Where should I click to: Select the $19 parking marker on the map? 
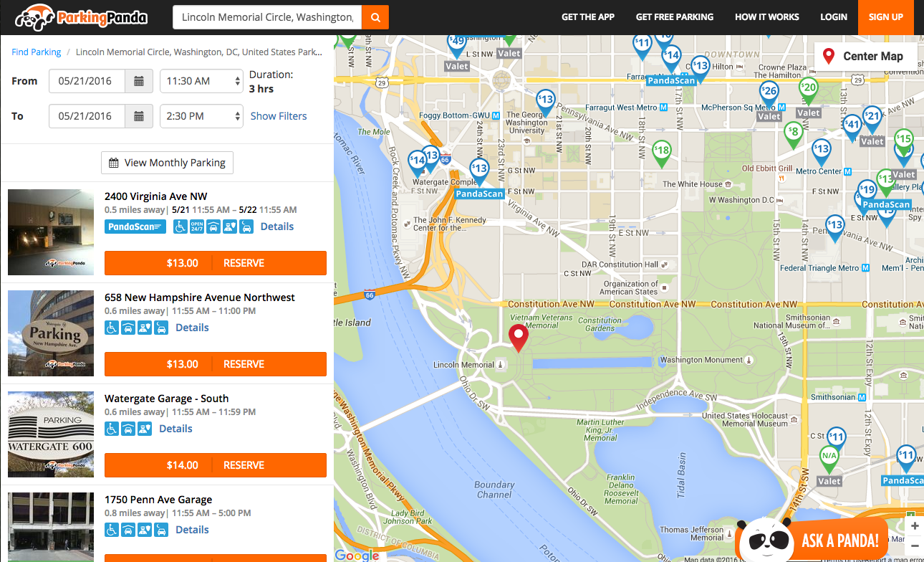[867, 192]
